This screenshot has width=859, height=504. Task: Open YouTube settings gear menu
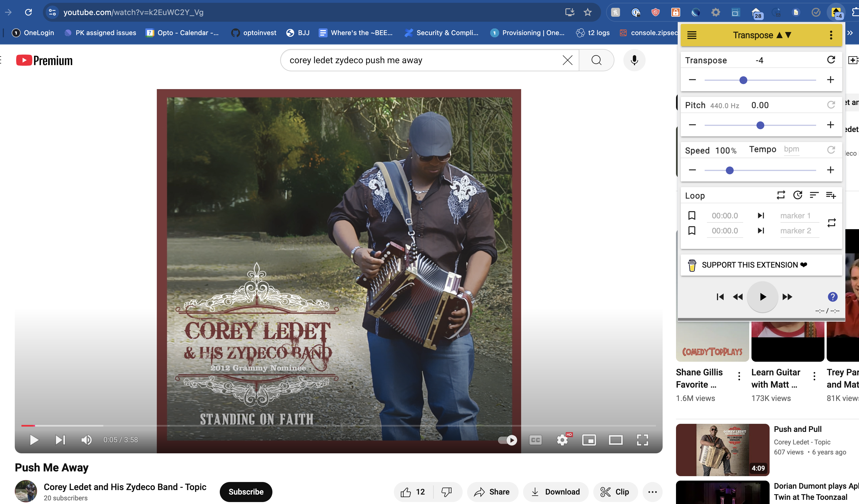point(562,440)
